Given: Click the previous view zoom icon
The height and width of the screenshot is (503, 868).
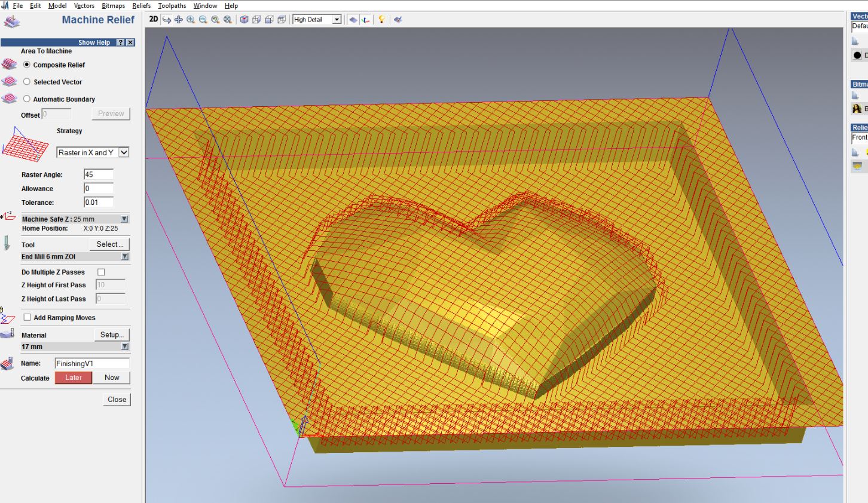Looking at the screenshot, I should click(215, 20).
